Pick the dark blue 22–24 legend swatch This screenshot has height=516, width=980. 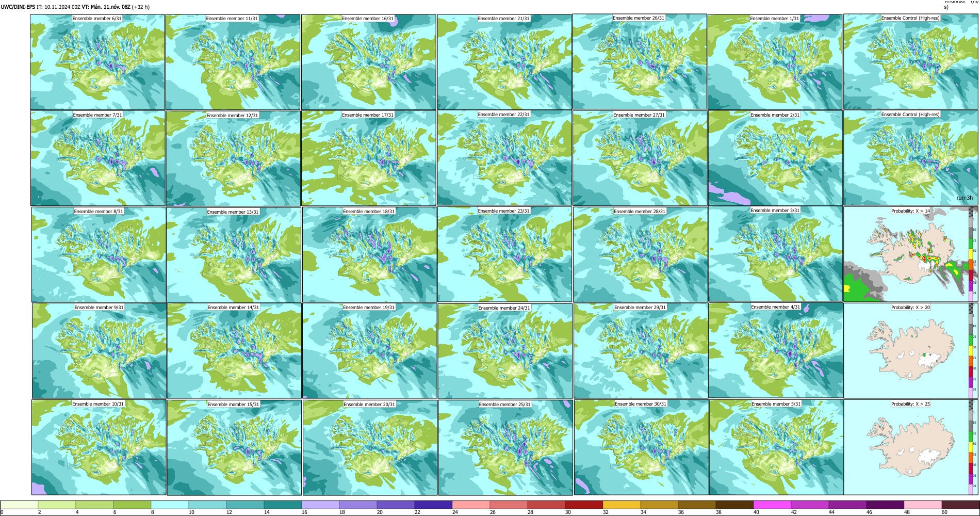pyautogui.click(x=433, y=505)
